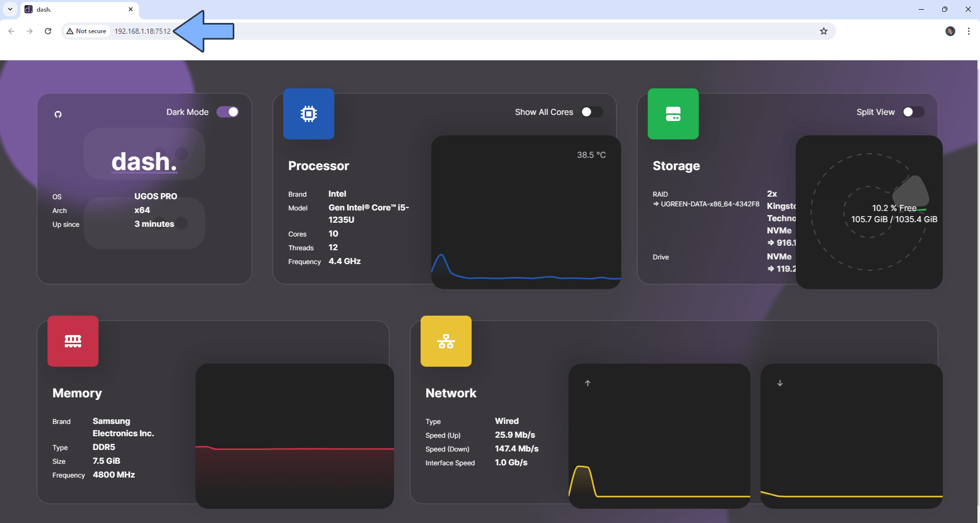Screen dimensions: 980x523
Task: Reload the dash page
Action: coord(48,31)
